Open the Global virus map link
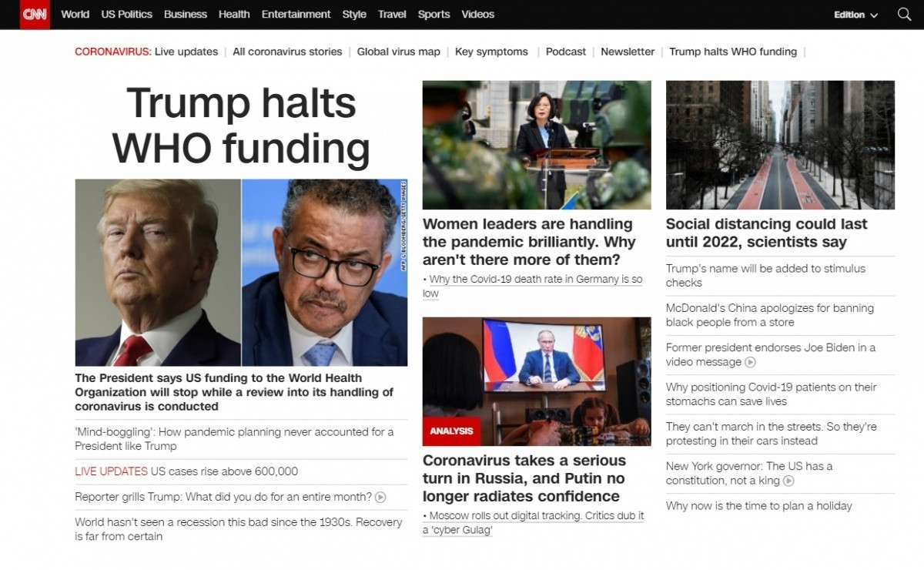Image resolution: width=924 pixels, height=570 pixels. [399, 52]
